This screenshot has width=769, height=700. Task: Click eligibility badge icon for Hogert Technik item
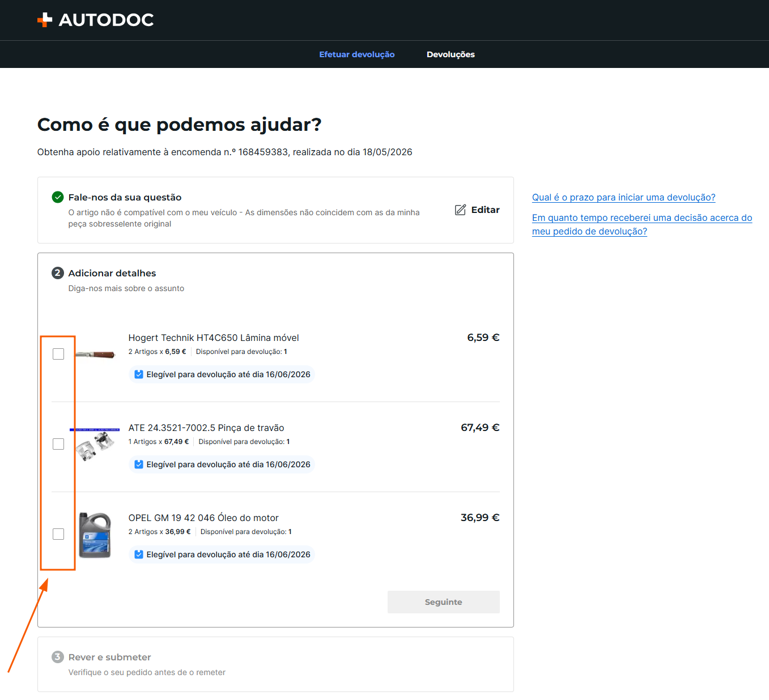coord(139,374)
